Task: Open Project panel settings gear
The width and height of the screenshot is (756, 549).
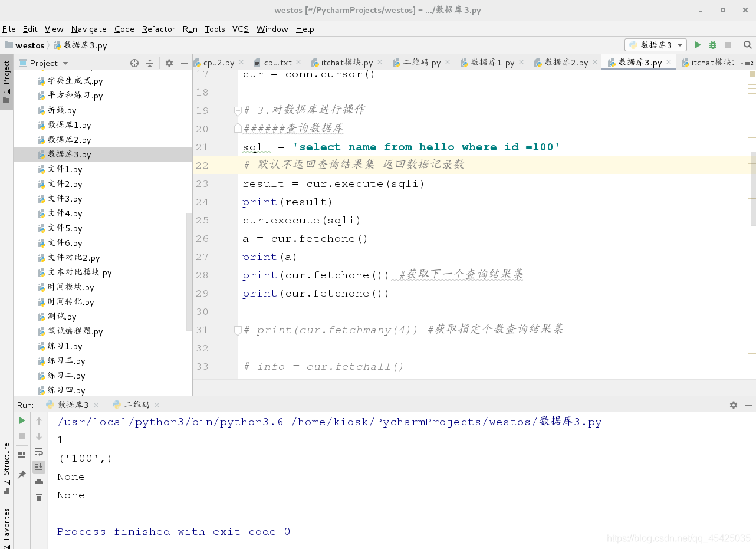Action: click(169, 63)
